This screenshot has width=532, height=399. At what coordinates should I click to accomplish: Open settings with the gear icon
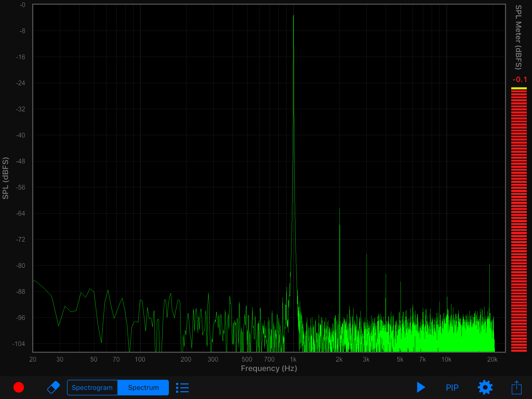[485, 387]
